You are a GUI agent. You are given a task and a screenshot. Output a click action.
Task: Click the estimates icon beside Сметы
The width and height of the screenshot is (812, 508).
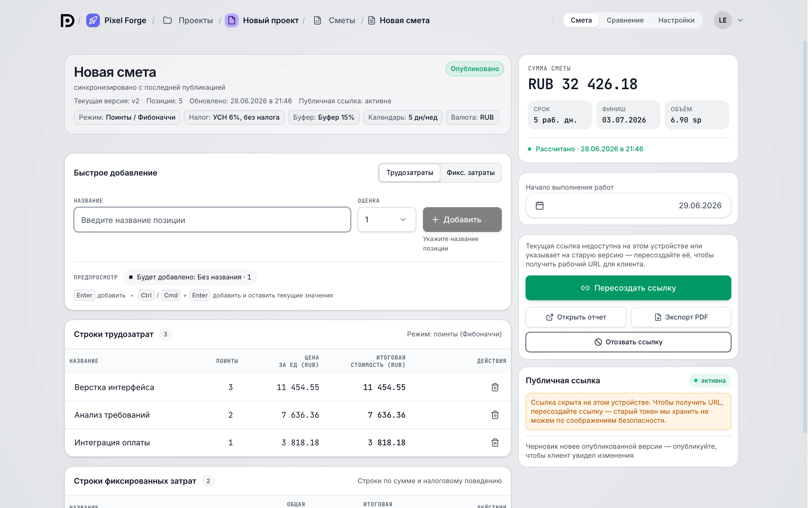point(317,21)
